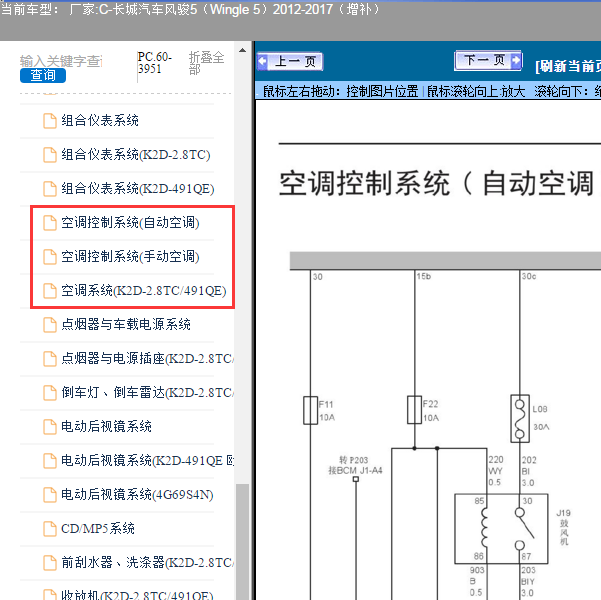Go to previous page with 上一页
The height and width of the screenshot is (600, 601).
[x=290, y=61]
